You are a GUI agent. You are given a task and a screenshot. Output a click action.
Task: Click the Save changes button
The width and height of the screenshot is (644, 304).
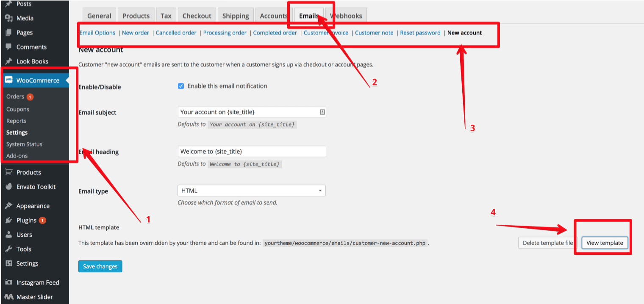(100, 266)
